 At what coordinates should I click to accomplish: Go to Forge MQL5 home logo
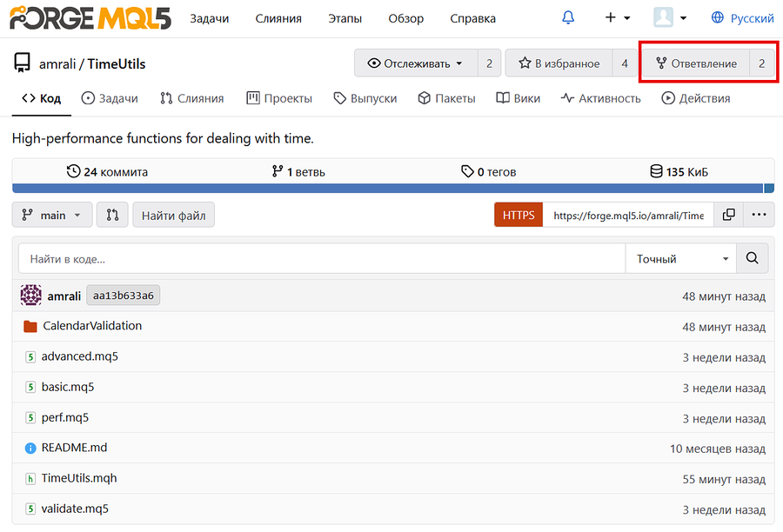click(90, 18)
